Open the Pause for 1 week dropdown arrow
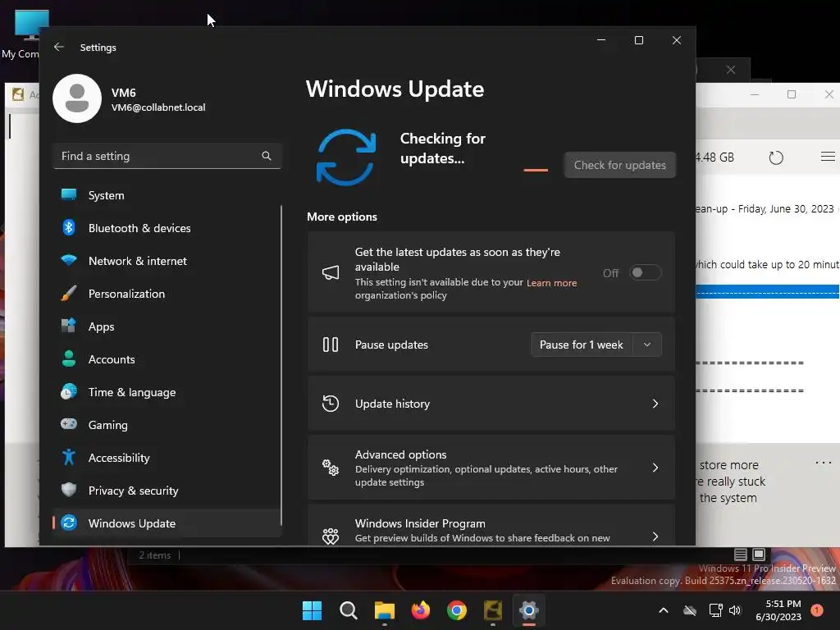Screen dimensions: 840x630 (647, 345)
